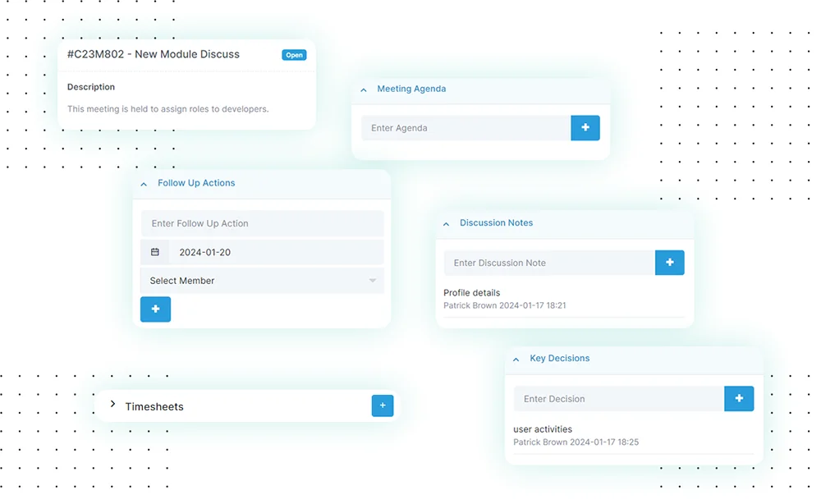Collapse the Key Decisions chevron
The width and height of the screenshot is (821, 504).
coord(516,359)
